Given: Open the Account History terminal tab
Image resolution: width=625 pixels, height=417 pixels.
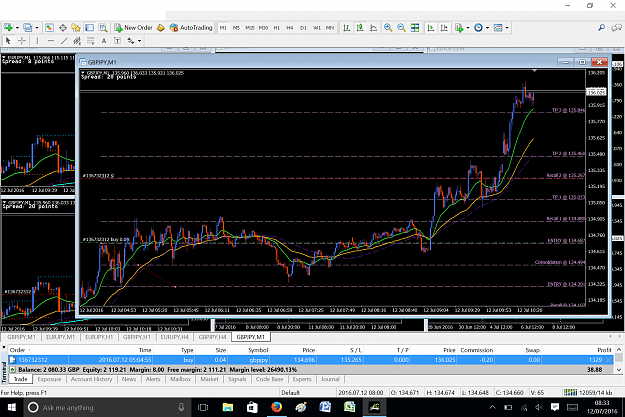Looking at the screenshot, I should click(92, 379).
